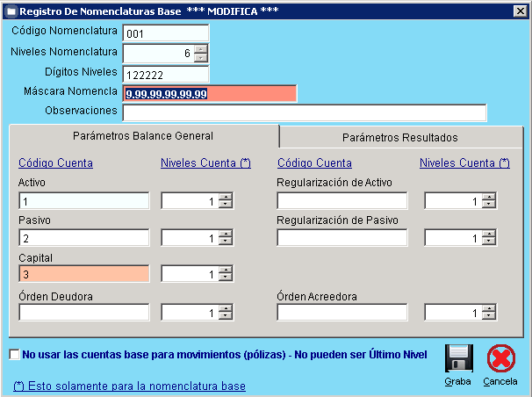The height and width of the screenshot is (397, 532).
Task: Click the window icon in title bar
Action: pyautogui.click(x=10, y=11)
